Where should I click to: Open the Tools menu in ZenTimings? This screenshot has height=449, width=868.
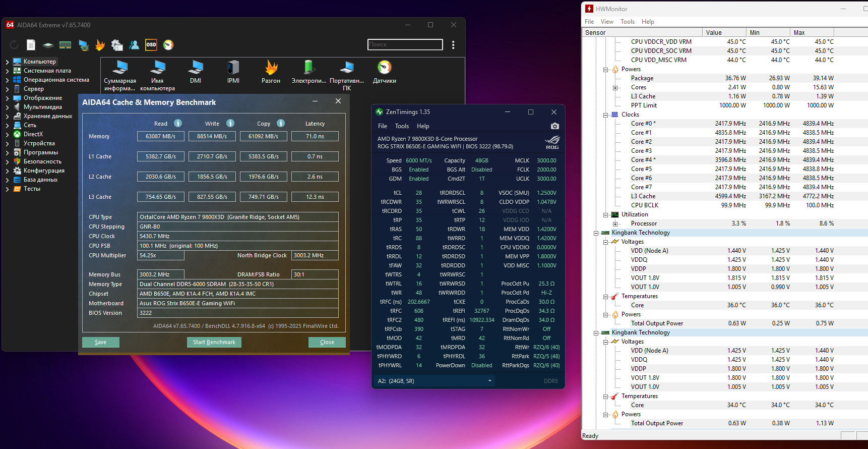point(402,126)
